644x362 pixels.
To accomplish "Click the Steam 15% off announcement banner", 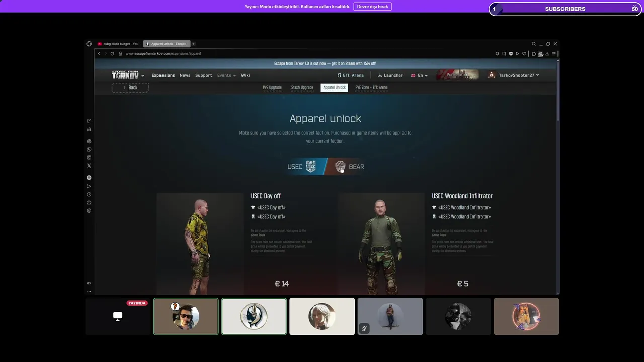I will (x=326, y=63).
